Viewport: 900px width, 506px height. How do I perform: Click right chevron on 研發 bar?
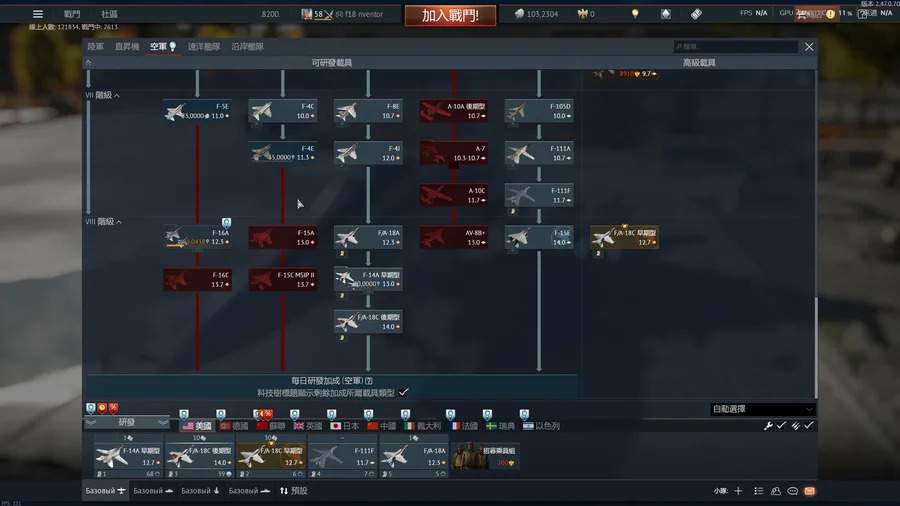click(163, 423)
